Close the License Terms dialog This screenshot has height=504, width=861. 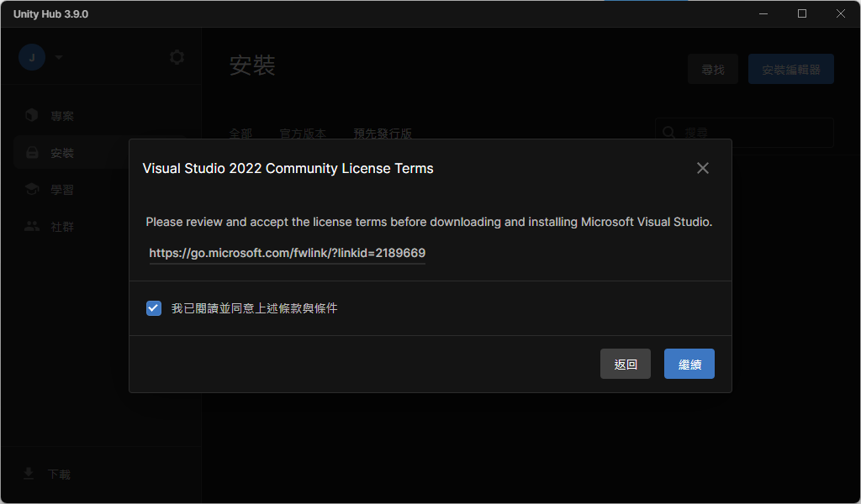(x=702, y=168)
